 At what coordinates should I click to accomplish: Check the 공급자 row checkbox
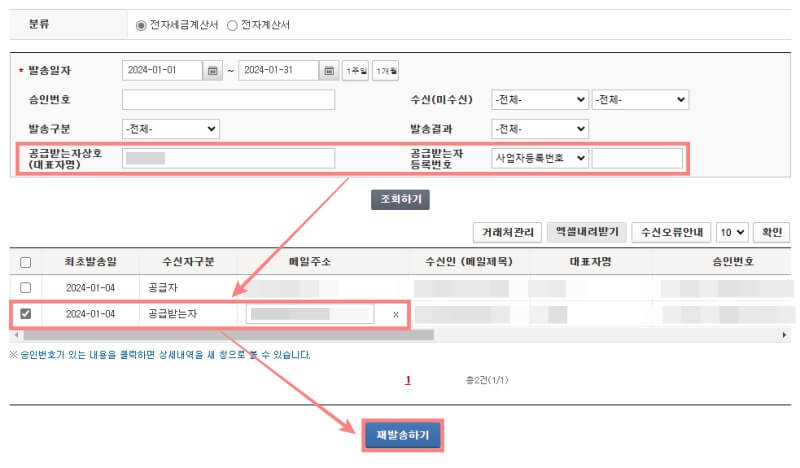tap(26, 288)
